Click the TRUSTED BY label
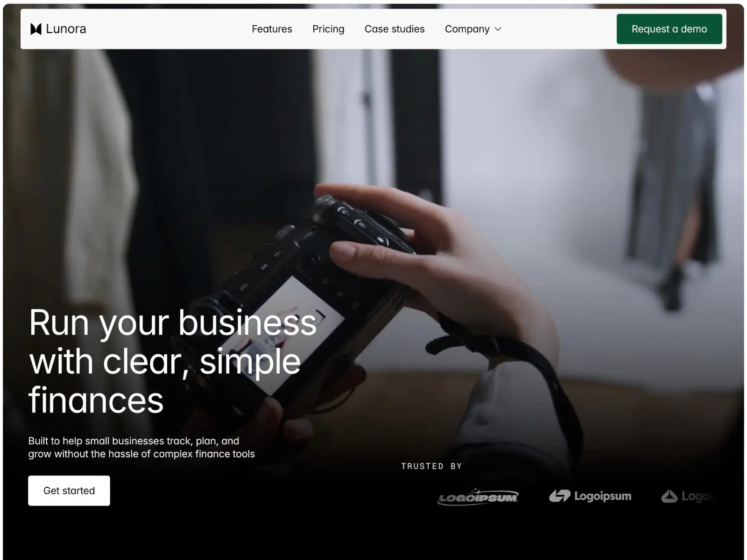Screen dimensions: 747x560 coord(431,466)
